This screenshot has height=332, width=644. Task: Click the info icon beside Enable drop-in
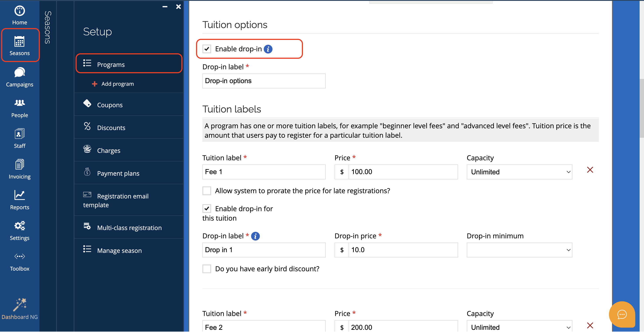point(268,49)
